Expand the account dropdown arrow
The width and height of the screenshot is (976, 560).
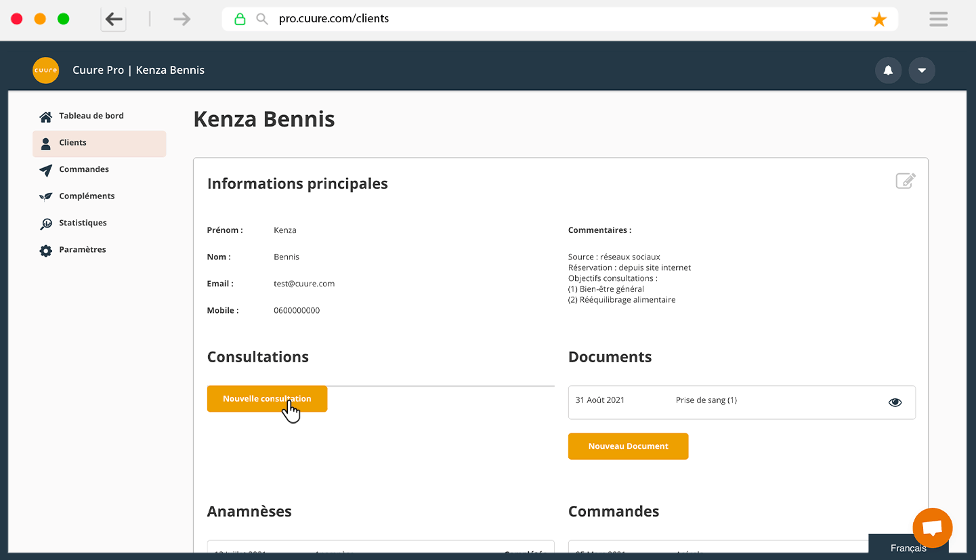pos(922,70)
